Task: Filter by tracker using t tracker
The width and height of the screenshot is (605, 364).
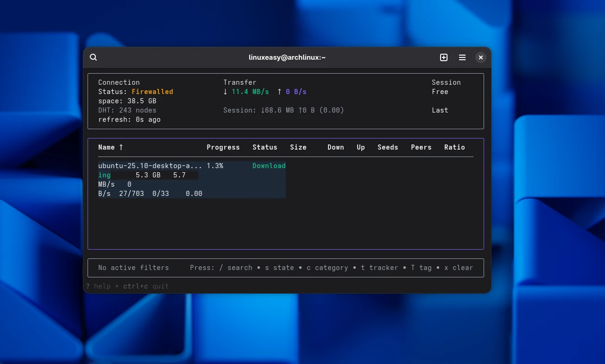Action: coord(379,268)
